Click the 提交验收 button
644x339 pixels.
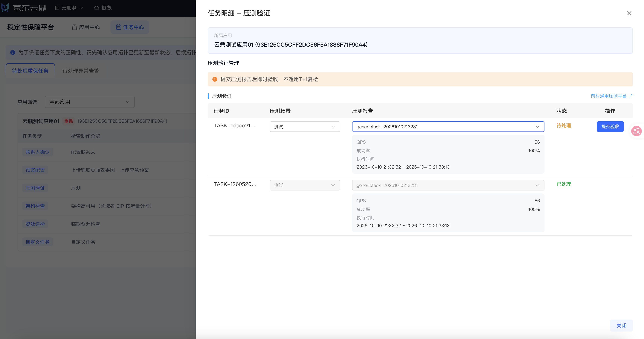click(610, 127)
